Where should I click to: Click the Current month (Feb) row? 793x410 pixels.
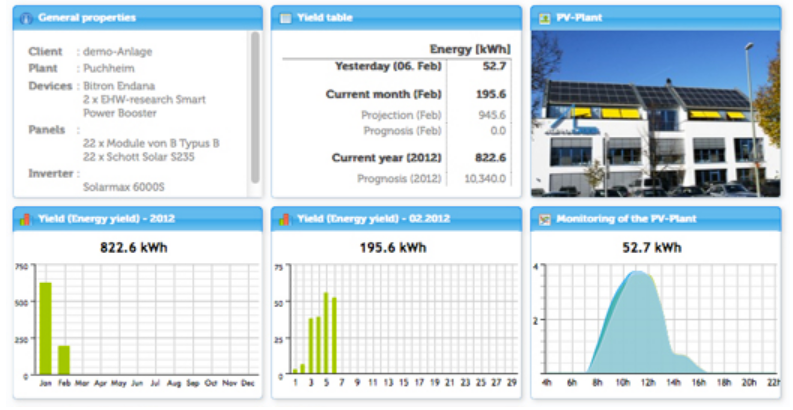click(395, 94)
